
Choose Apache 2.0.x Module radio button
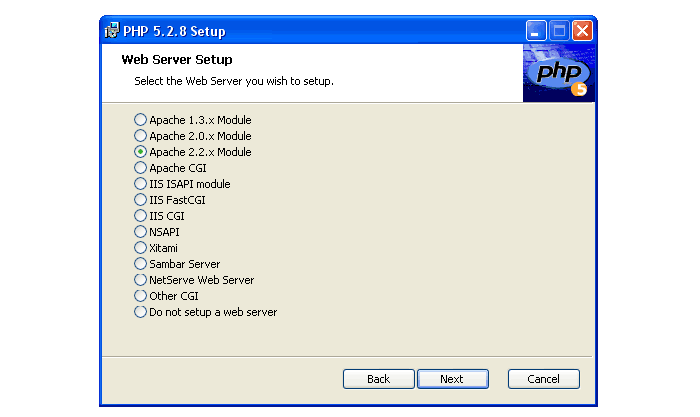tap(140, 136)
